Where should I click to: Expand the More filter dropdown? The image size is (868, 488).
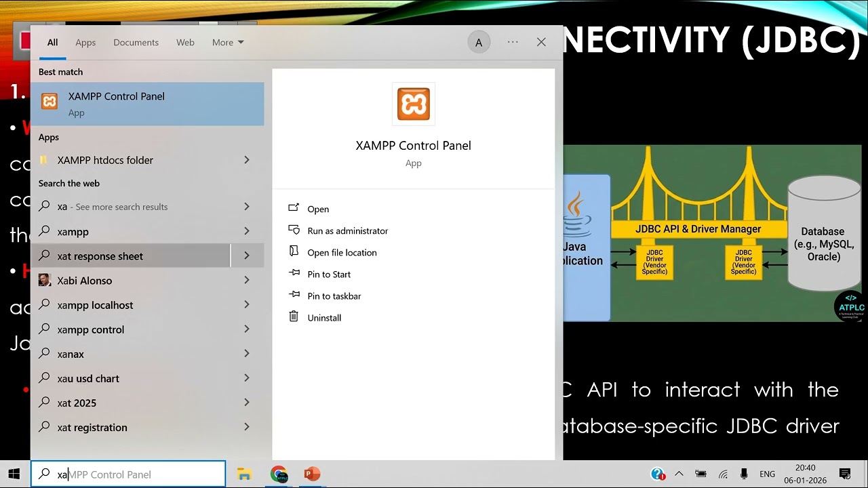[x=228, y=42]
